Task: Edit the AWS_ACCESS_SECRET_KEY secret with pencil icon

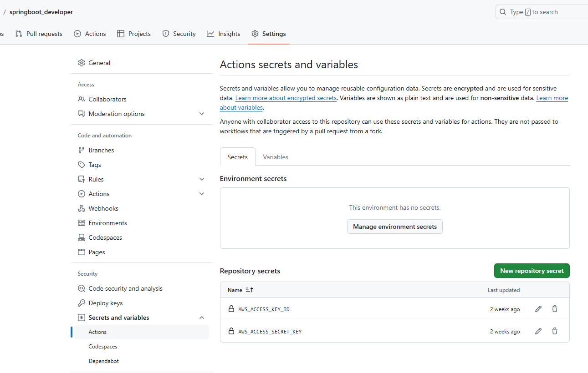Action: [538, 331]
